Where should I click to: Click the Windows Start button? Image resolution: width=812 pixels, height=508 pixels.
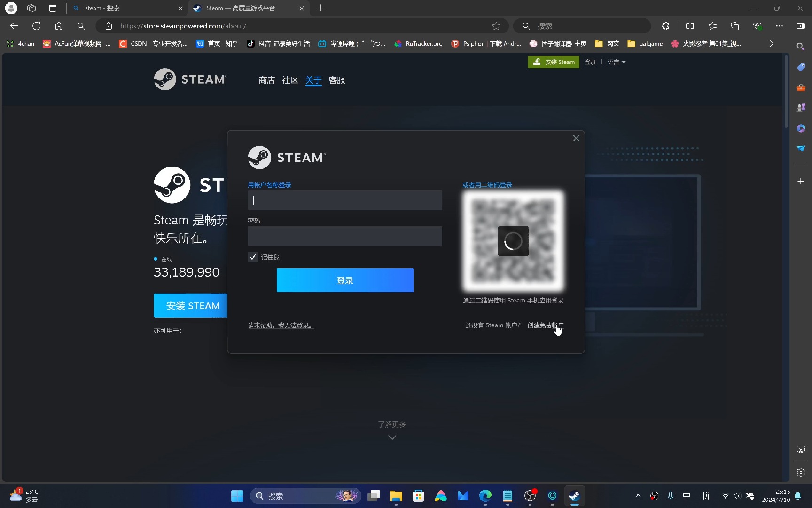[x=237, y=496]
